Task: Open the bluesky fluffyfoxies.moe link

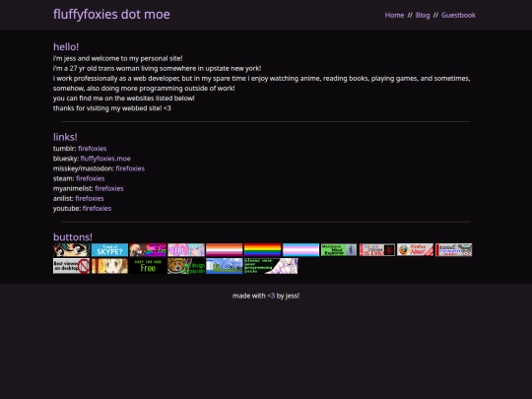Action: click(x=105, y=159)
